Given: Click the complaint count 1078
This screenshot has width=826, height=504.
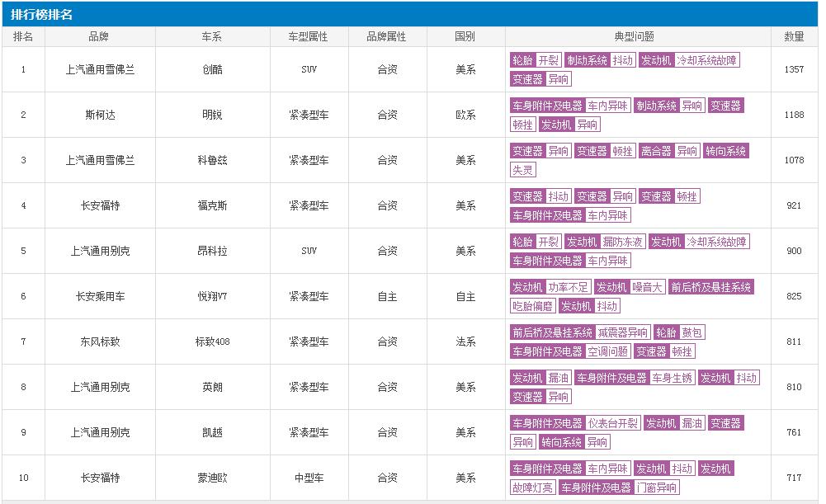Looking at the screenshot, I should coord(794,160).
